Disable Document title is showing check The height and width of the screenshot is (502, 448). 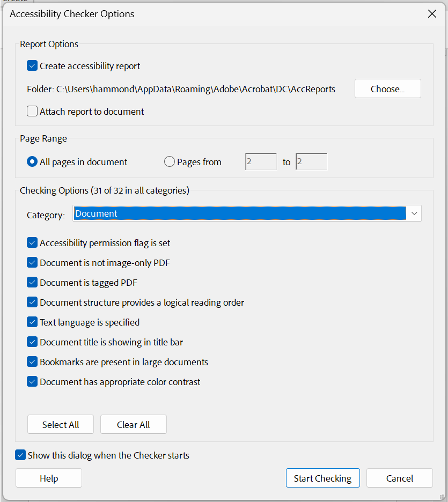[x=32, y=342]
